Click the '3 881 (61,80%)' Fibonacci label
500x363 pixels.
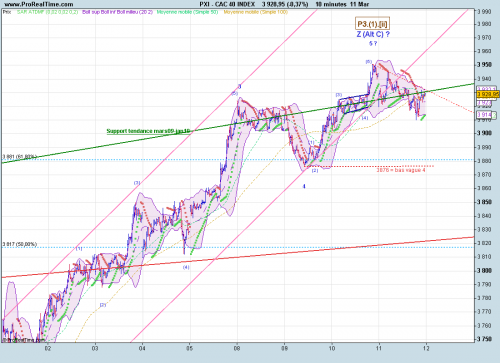(19, 156)
